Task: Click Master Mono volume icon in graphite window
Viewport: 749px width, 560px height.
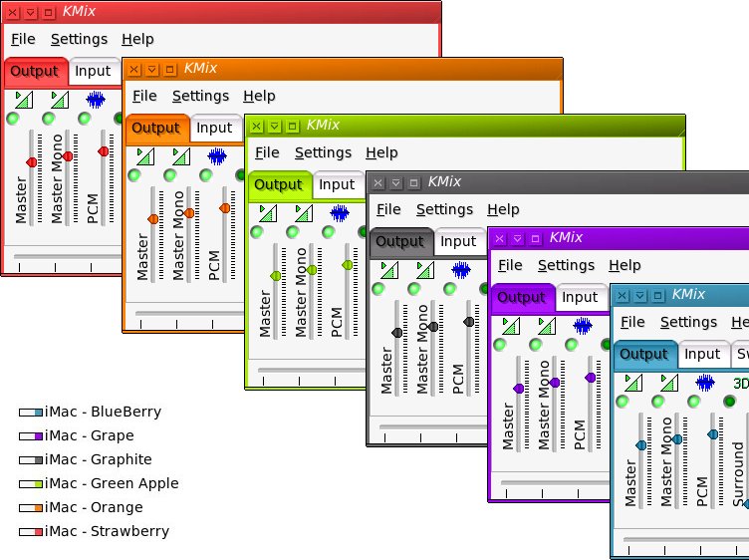Action: (425, 270)
